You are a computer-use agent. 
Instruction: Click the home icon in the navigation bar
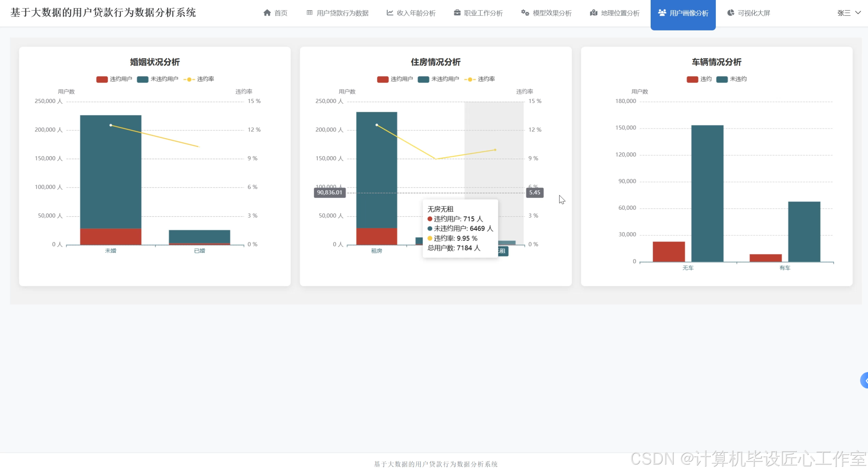(x=267, y=13)
